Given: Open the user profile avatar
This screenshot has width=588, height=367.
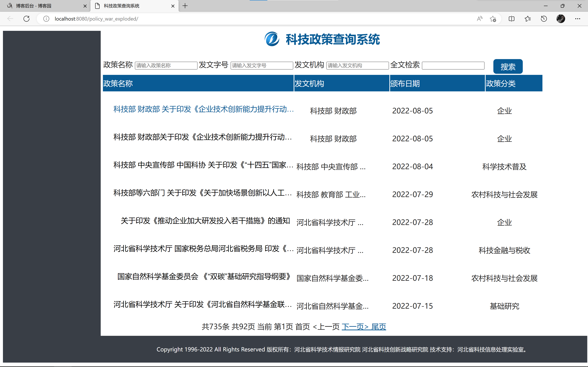Looking at the screenshot, I should click(561, 19).
